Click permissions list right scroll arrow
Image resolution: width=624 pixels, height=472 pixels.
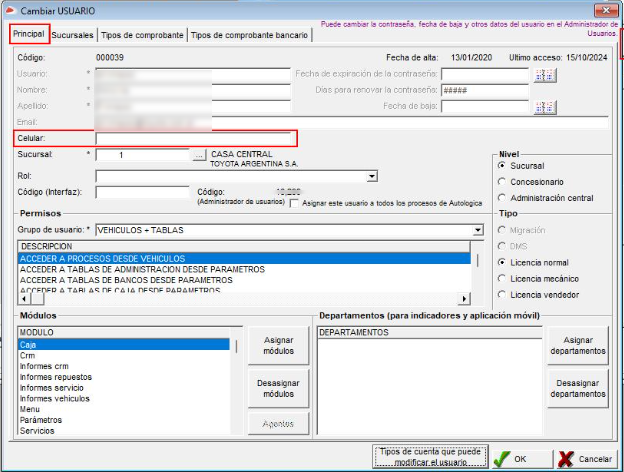pyautogui.click(x=464, y=298)
